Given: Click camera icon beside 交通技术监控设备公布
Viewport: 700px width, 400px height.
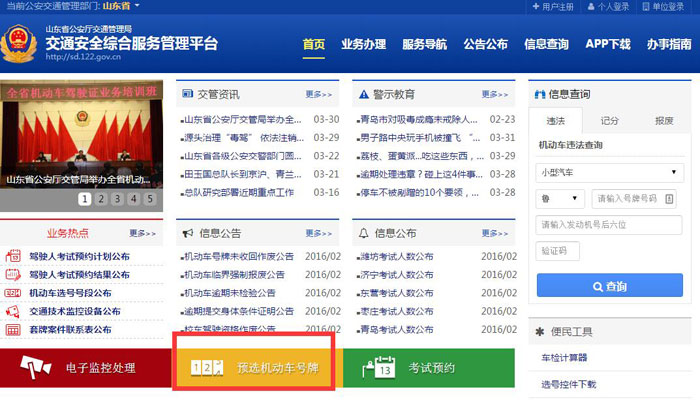Looking at the screenshot, I should point(13,311).
